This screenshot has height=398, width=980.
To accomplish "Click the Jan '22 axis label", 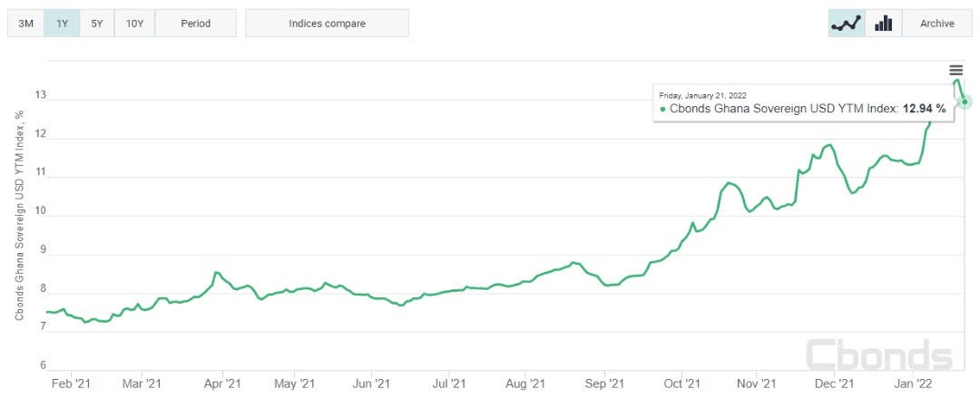I will [x=915, y=383].
